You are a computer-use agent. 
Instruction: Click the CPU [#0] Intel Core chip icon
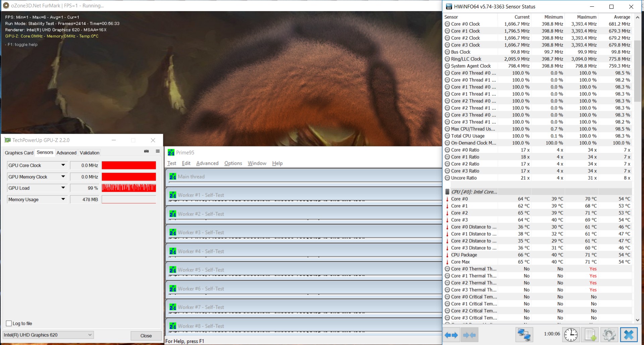(447, 192)
